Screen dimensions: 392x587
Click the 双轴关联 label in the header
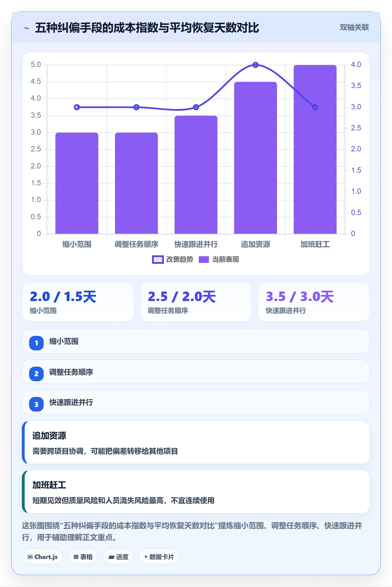coord(354,27)
